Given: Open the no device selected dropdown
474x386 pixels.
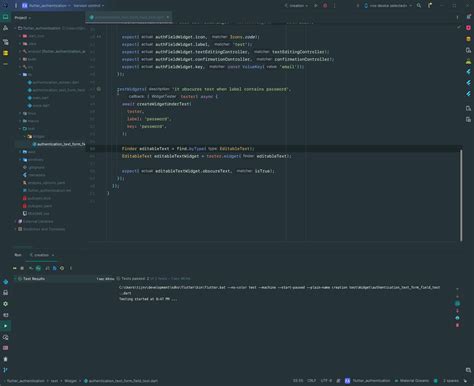Looking at the screenshot, I should pyautogui.click(x=388, y=6).
